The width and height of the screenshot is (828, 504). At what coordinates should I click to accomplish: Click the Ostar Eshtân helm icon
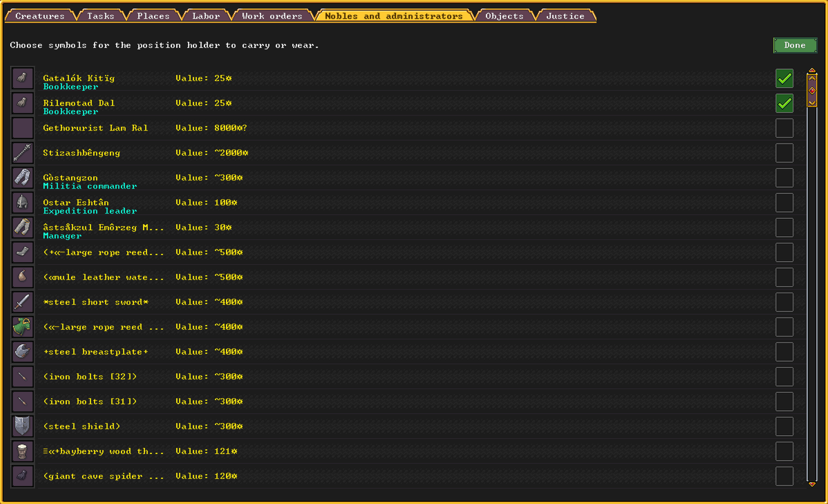pyautogui.click(x=23, y=202)
